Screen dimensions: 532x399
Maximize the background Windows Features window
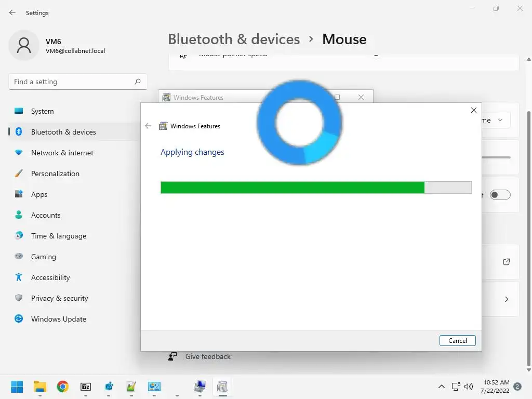point(337,97)
